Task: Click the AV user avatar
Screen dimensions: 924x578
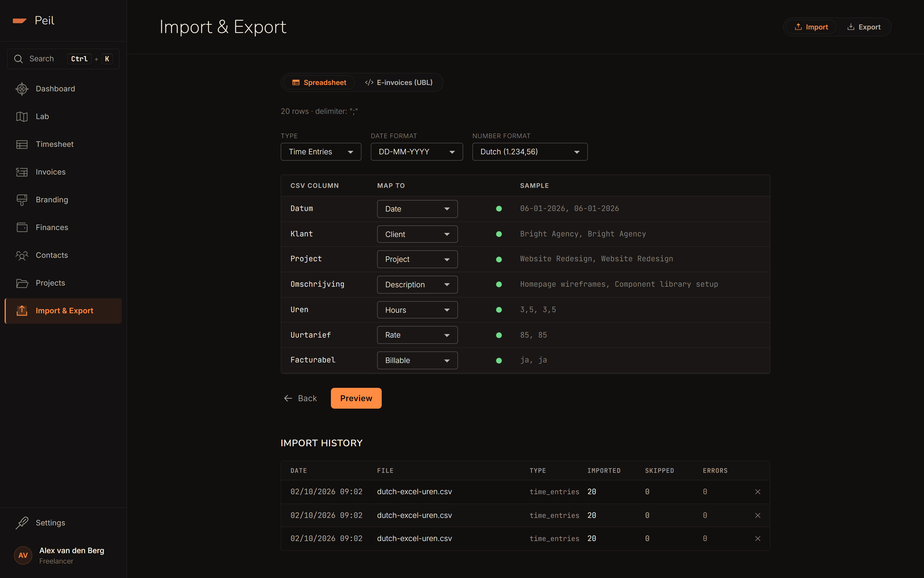Action: [23, 555]
